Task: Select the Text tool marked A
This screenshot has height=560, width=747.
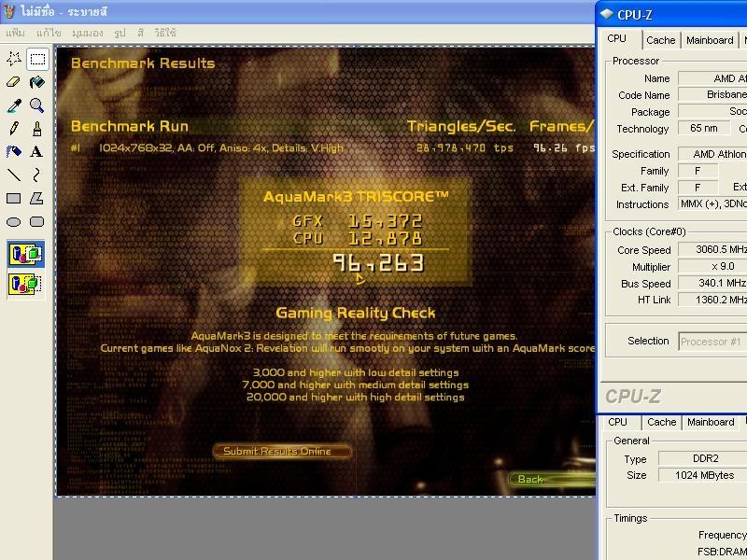Action: click(x=37, y=152)
